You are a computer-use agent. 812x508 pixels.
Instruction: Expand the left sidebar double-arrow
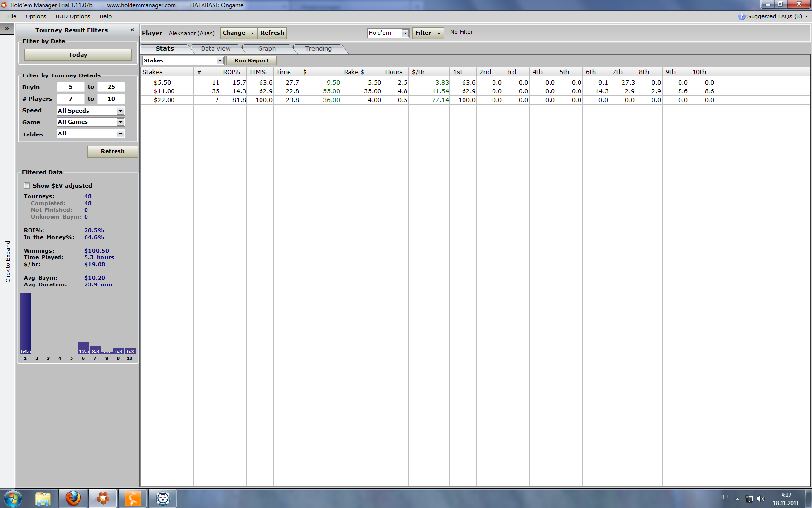[7, 29]
